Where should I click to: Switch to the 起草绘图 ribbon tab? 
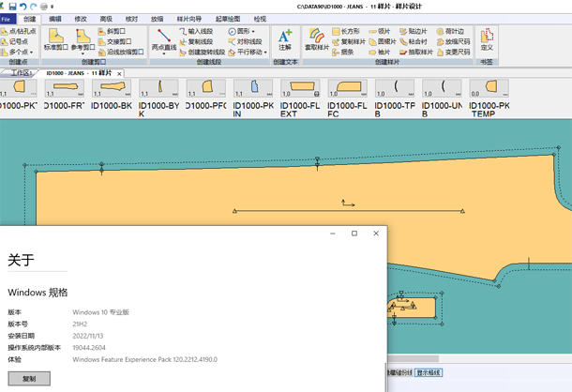(228, 19)
